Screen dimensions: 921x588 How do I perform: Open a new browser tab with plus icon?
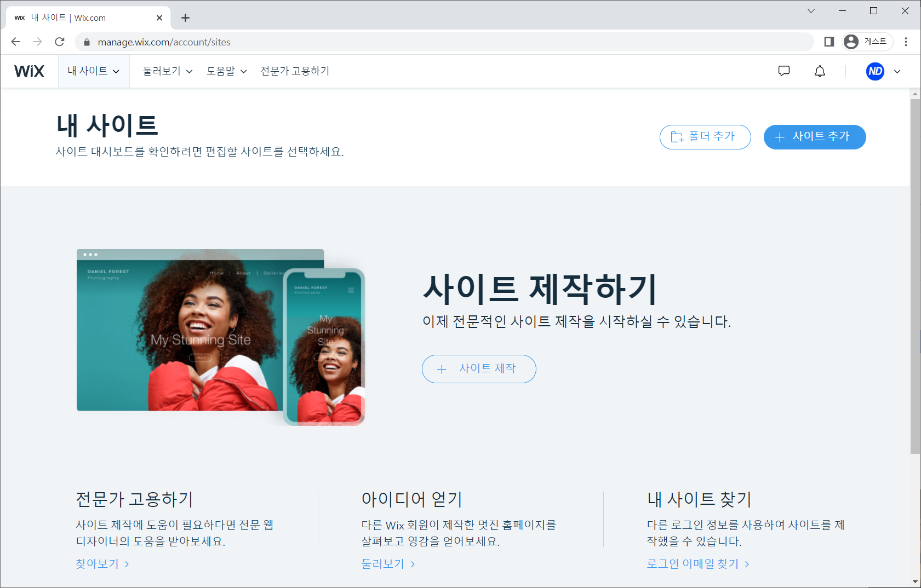point(185,18)
